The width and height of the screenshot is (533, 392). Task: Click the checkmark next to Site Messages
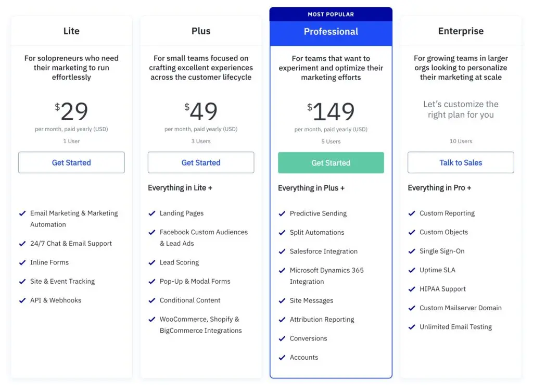tap(282, 300)
